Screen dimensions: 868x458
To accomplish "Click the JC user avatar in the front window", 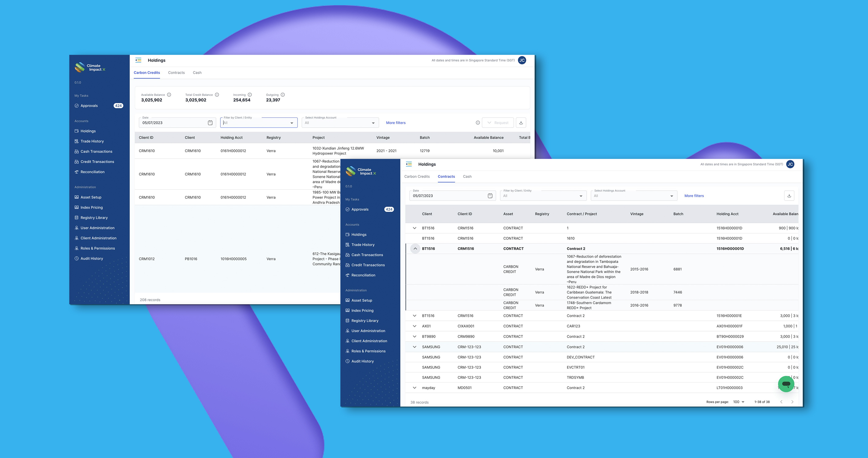I will coord(790,164).
